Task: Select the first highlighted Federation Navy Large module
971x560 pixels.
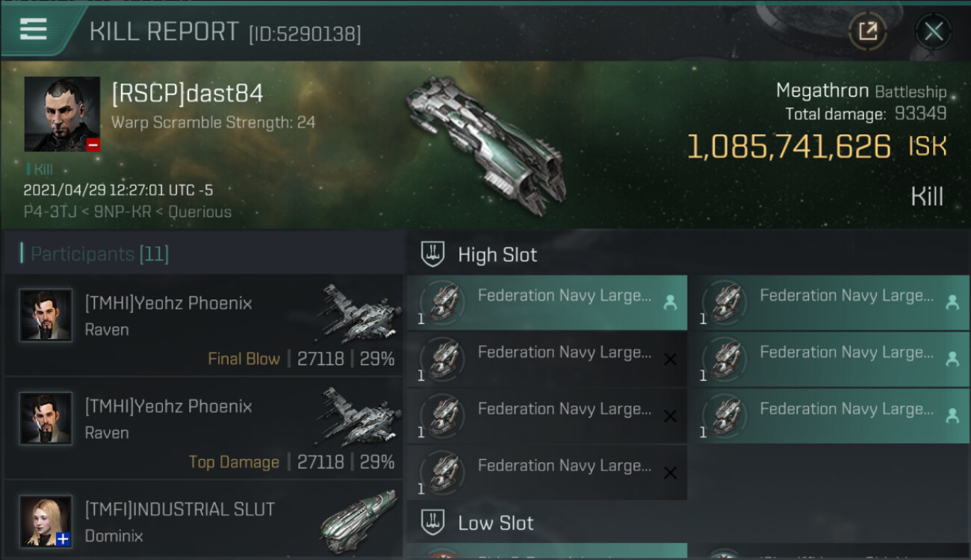Action: tap(545, 302)
